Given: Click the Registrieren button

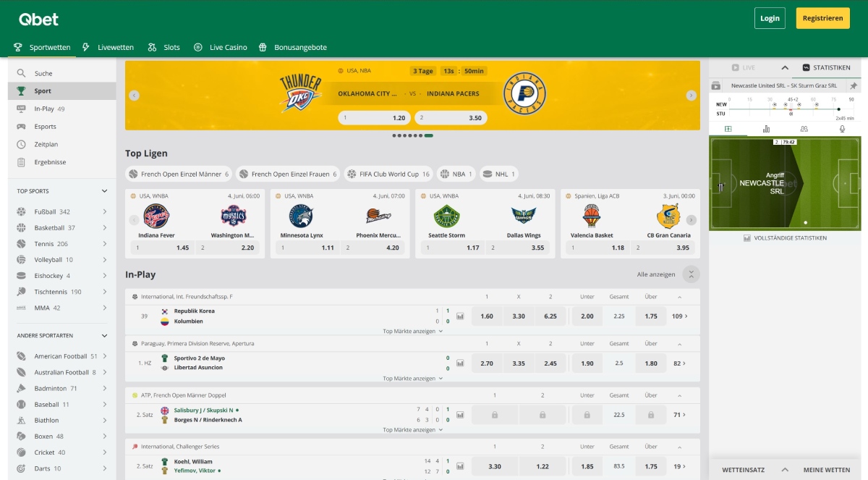Looking at the screenshot, I should [x=822, y=18].
